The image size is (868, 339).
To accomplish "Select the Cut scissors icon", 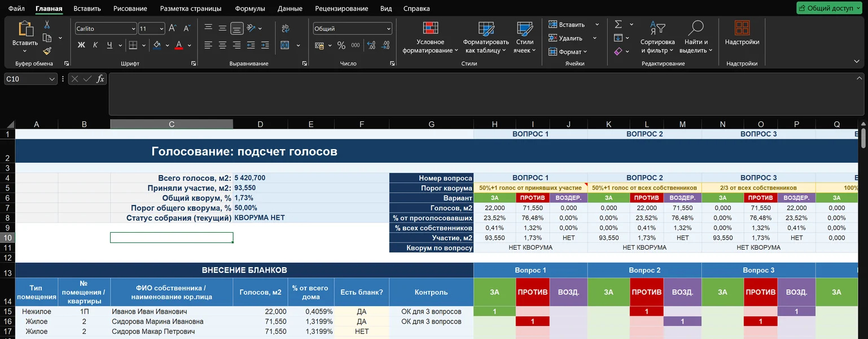I will [x=47, y=25].
